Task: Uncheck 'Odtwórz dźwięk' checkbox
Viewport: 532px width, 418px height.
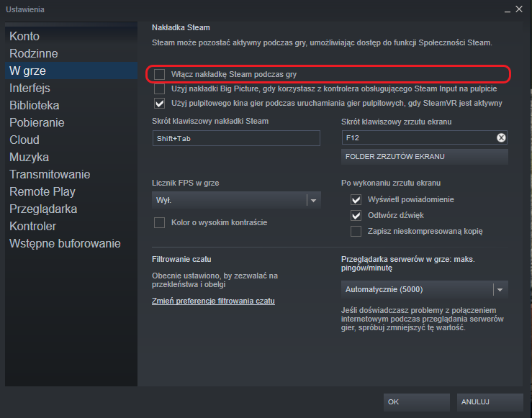Action: point(356,215)
